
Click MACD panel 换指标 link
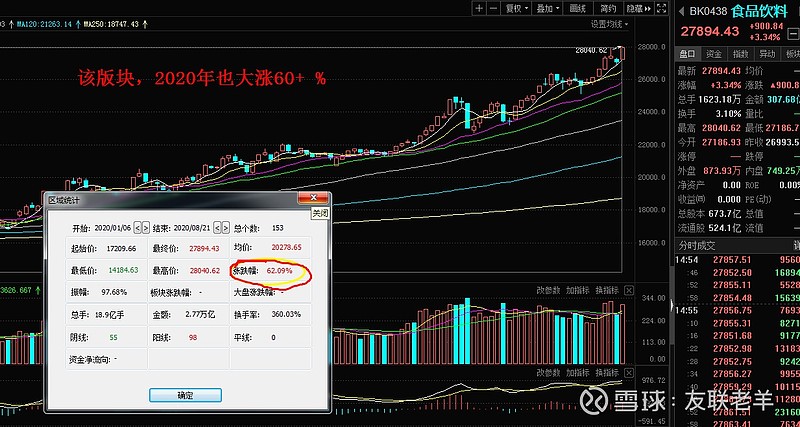click(607, 372)
